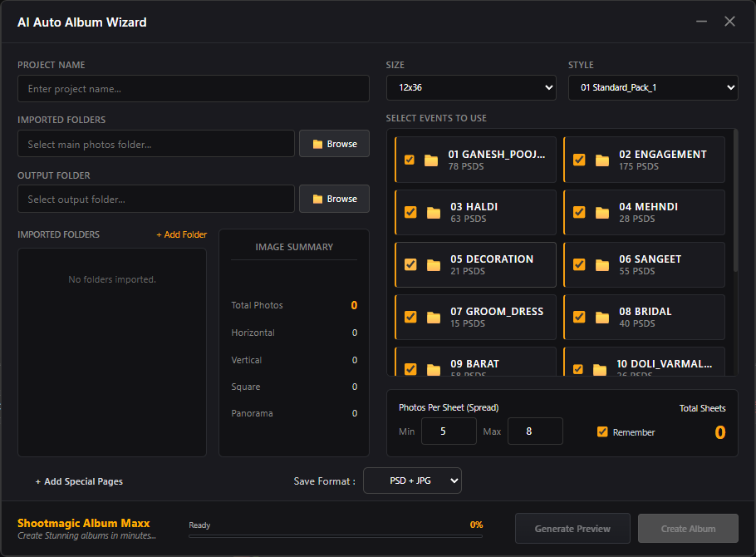Click the folder icon beside 07 GROOM_DRESS
Viewport: 756px width, 557px height.
coord(434,318)
